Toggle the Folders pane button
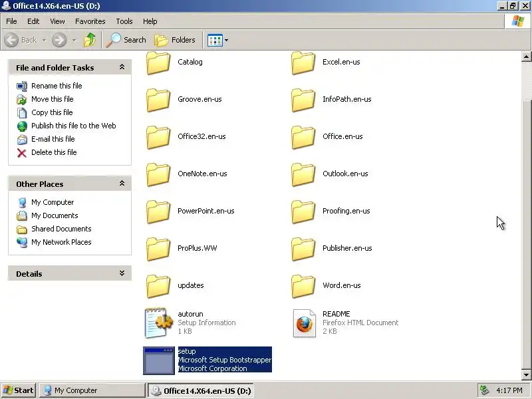The image size is (532, 399). click(x=175, y=40)
